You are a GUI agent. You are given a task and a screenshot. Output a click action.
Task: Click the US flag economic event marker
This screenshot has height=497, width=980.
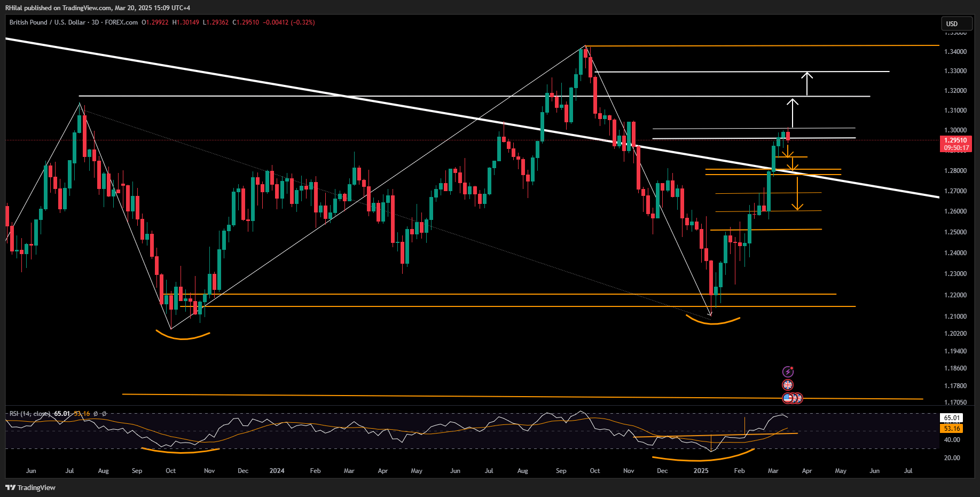788,398
